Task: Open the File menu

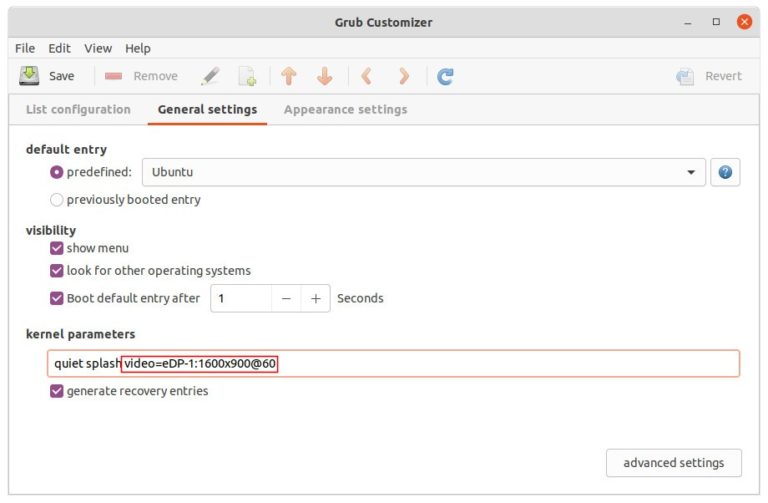Action: (25, 48)
